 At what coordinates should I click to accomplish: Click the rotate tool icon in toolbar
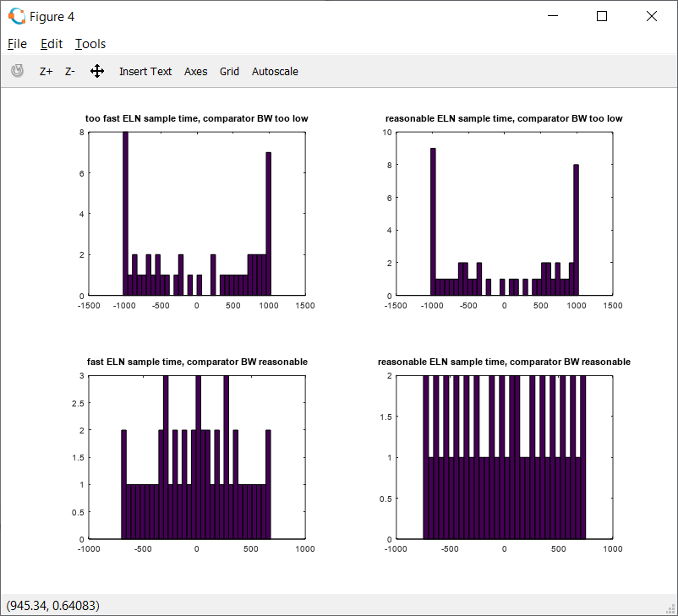(17, 71)
